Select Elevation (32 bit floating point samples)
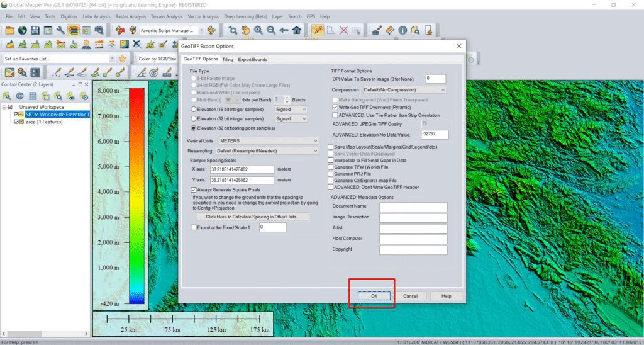The height and width of the screenshot is (345, 644). [194, 128]
